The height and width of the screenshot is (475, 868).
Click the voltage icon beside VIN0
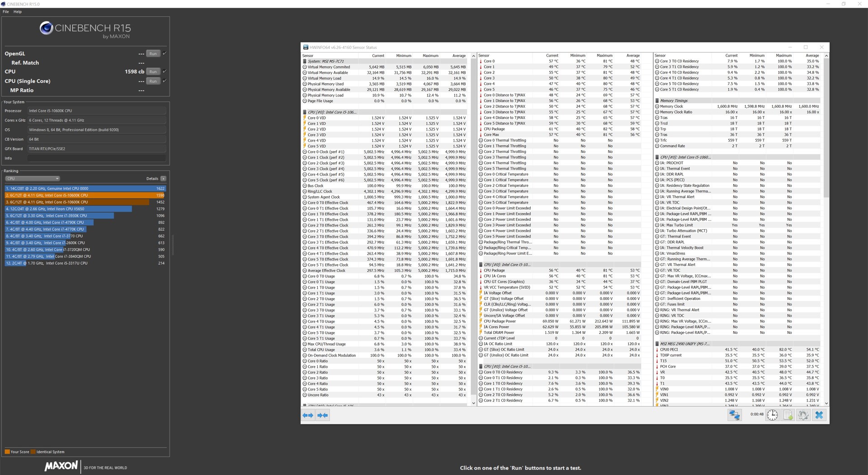click(657, 389)
